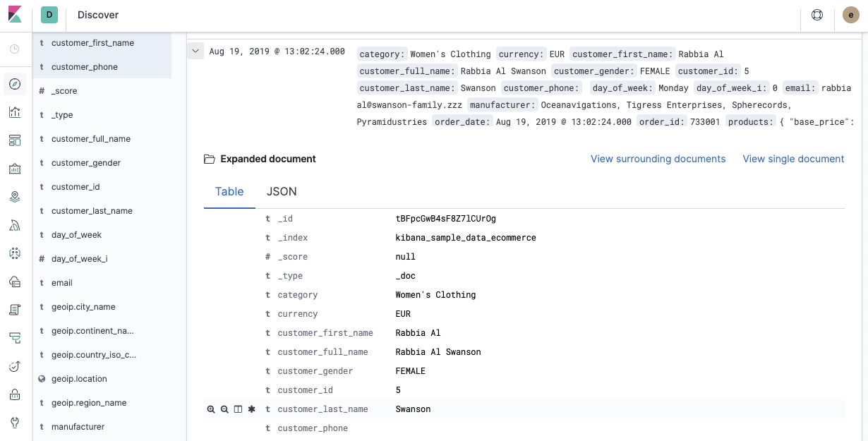Open Discover compass icon in side nav
868x441 pixels.
coord(15,85)
